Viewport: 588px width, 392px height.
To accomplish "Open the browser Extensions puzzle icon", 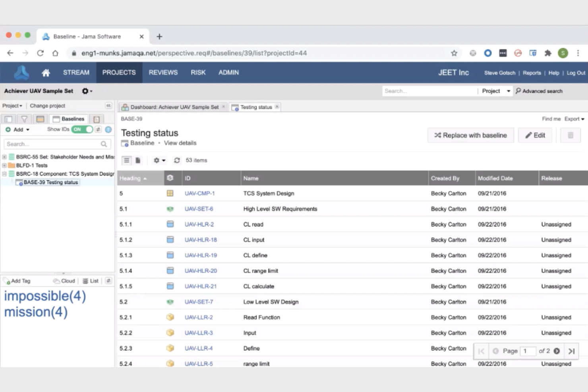I will point(548,53).
